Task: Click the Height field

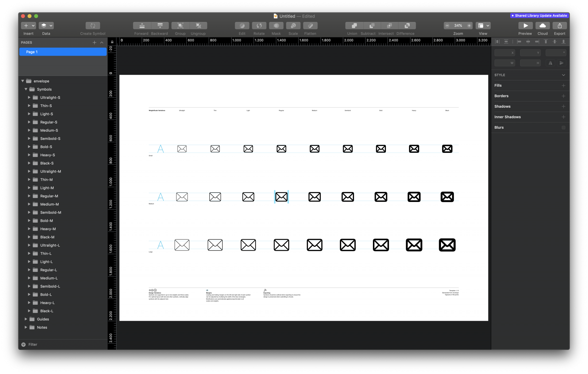Action: tap(530, 63)
